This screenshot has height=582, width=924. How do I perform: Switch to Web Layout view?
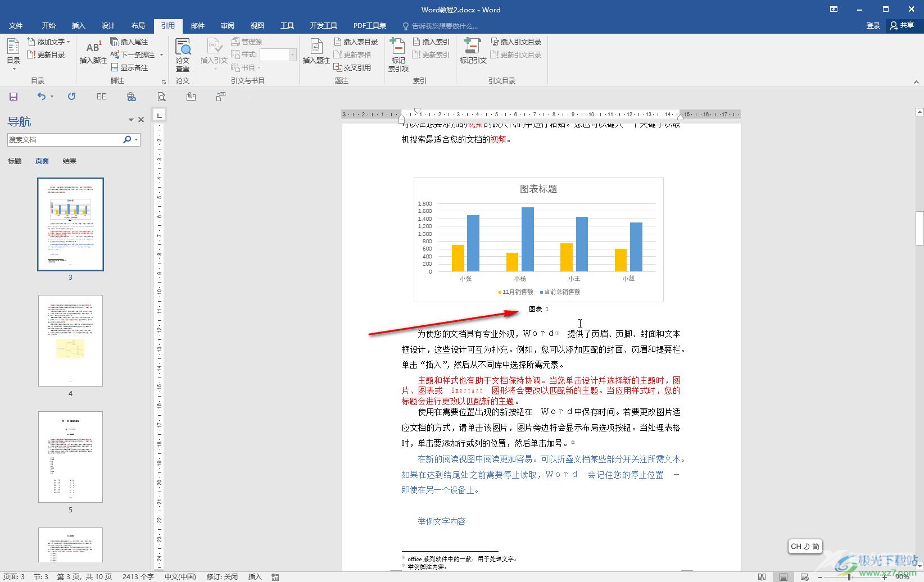pyautogui.click(x=804, y=577)
